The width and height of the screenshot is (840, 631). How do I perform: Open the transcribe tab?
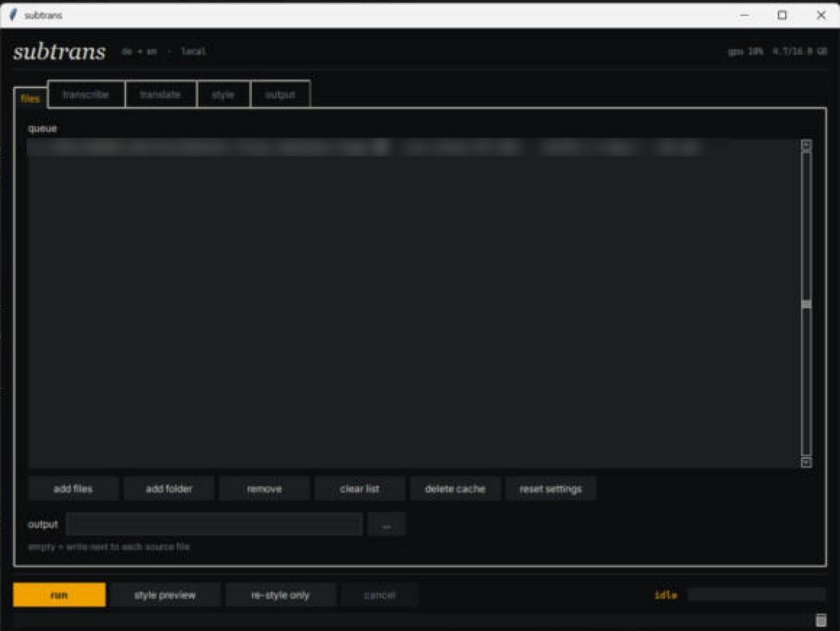[x=86, y=94]
